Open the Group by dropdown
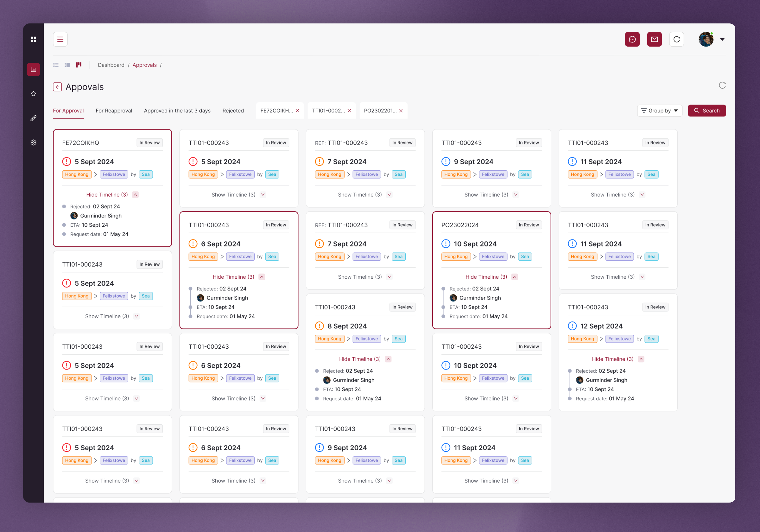Image resolution: width=760 pixels, height=532 pixels. [x=659, y=111]
